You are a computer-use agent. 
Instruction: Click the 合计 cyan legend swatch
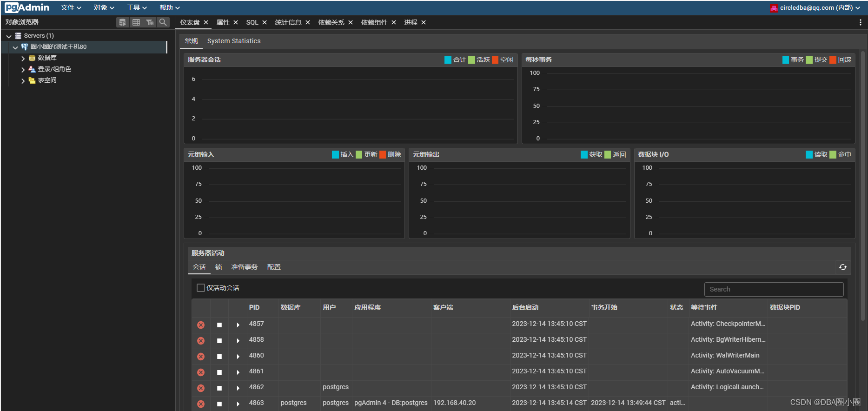(448, 60)
